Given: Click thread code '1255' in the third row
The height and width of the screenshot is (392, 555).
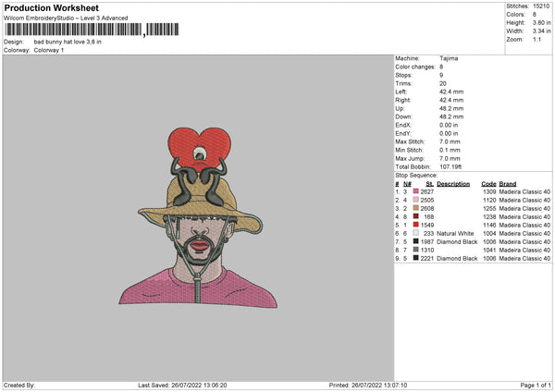Looking at the screenshot, I should (489, 208).
